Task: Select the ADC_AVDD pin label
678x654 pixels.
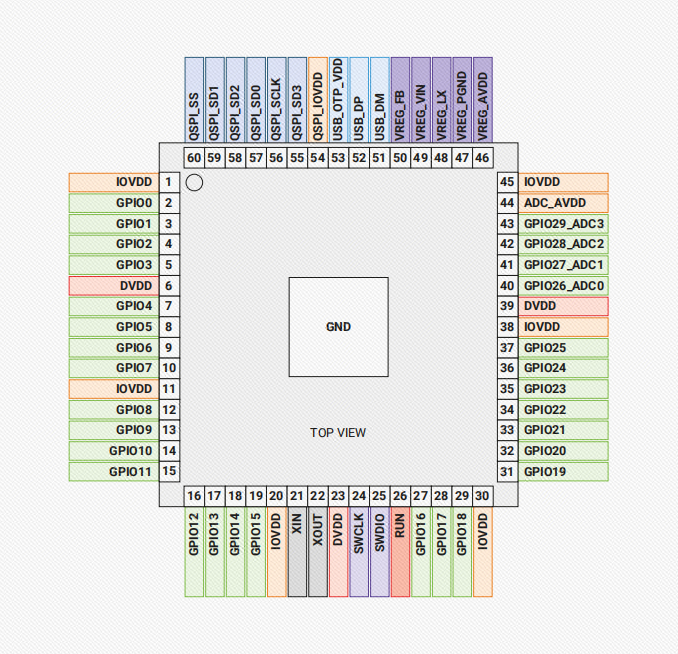Action: pos(563,203)
